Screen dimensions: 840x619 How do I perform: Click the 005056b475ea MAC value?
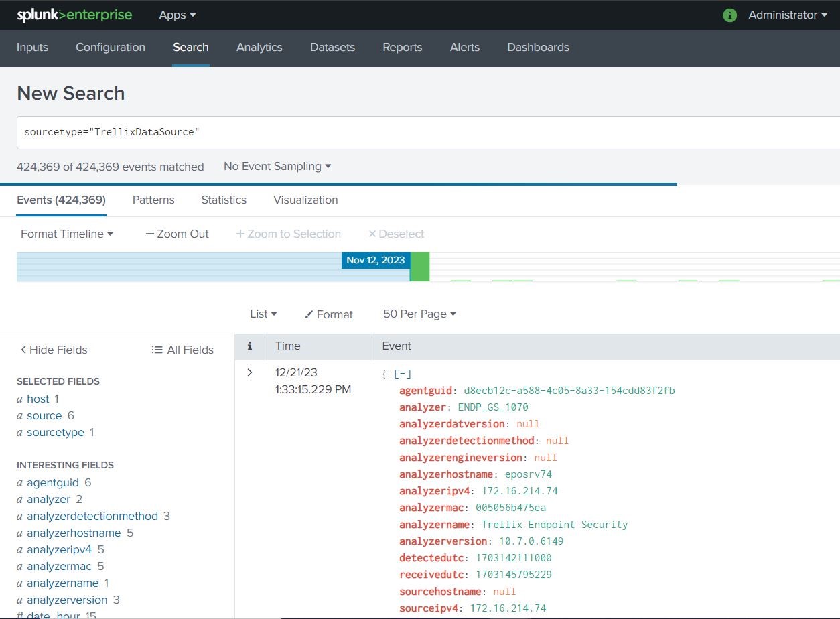coord(510,508)
